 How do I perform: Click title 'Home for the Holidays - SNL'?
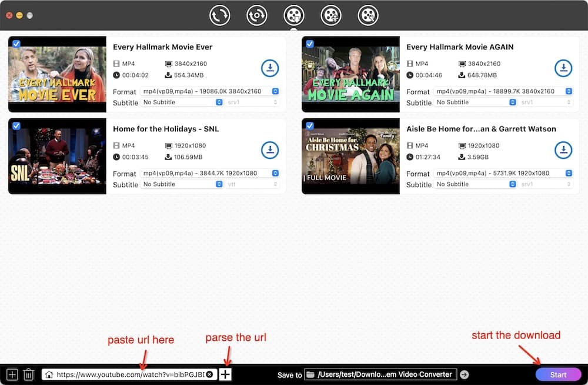click(x=166, y=129)
